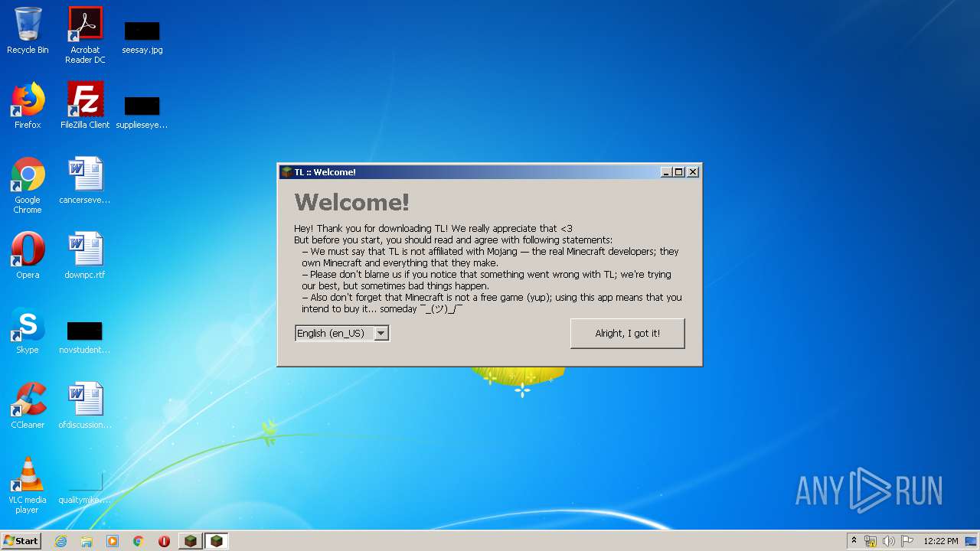Screen dimensions: 980x551
Task: Select the qualitymike desktop file
Action: 85,487
